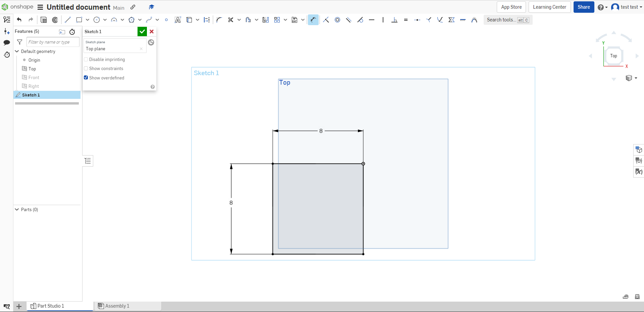
Task: Open the Sketch text tool
Action: click(178, 20)
